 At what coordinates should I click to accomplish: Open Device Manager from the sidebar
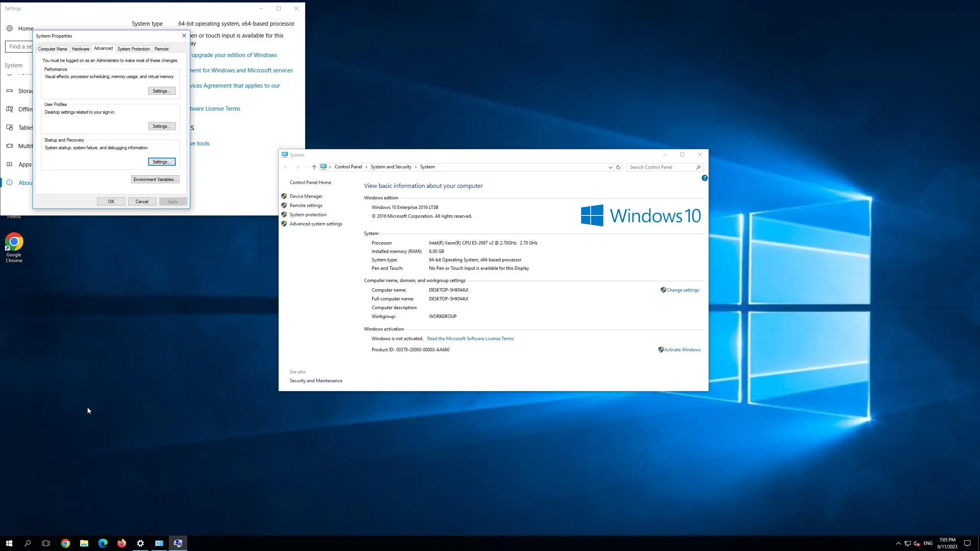(305, 196)
